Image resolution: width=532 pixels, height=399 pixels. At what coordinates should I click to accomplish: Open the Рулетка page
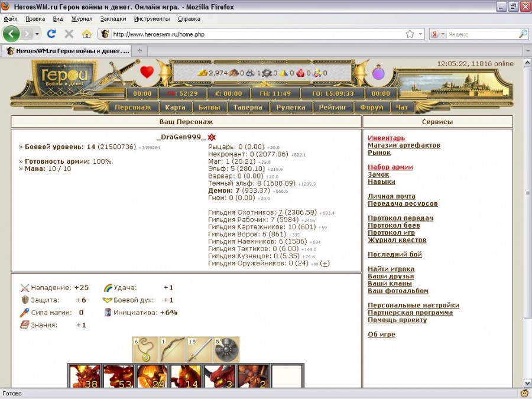click(x=291, y=107)
